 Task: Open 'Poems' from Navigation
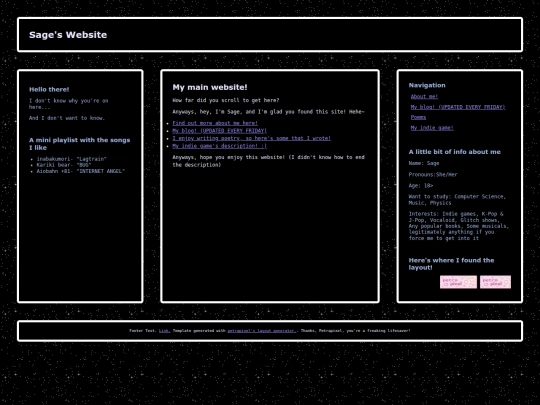(418, 117)
